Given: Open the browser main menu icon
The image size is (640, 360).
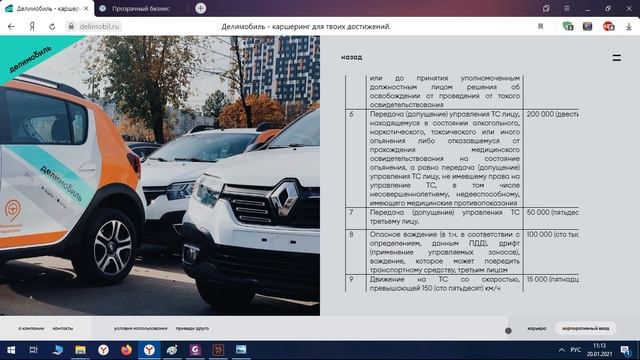Looking at the screenshot, I should [567, 8].
